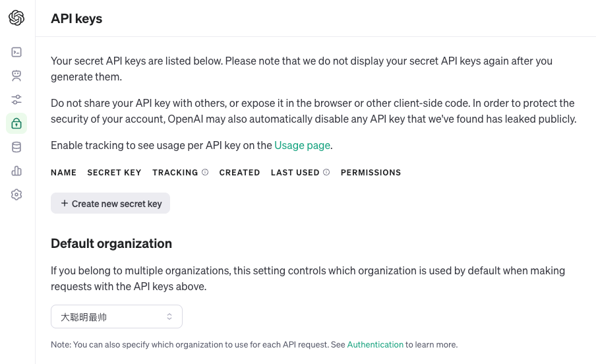Click the PERMISSIONS column header
The height and width of the screenshot is (364, 596).
pyautogui.click(x=371, y=173)
